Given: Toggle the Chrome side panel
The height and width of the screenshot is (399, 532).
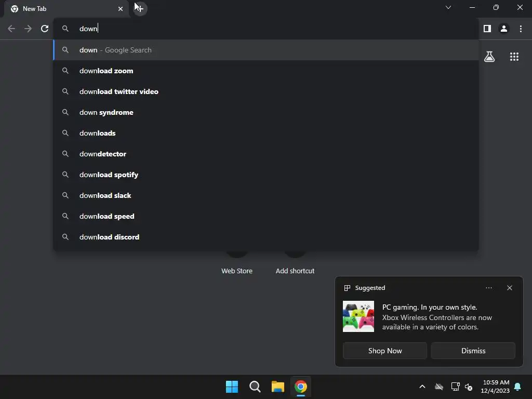Looking at the screenshot, I should pos(487,29).
